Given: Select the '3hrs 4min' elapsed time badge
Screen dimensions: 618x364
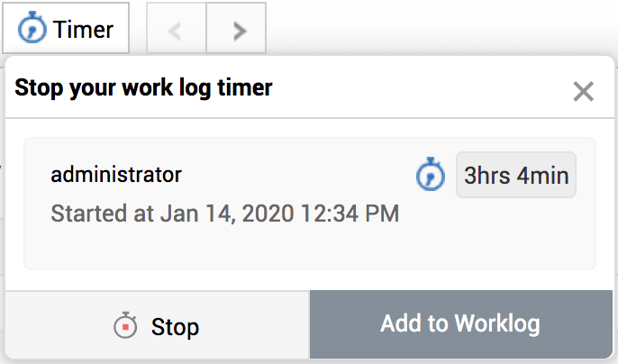Looking at the screenshot, I should (516, 175).
